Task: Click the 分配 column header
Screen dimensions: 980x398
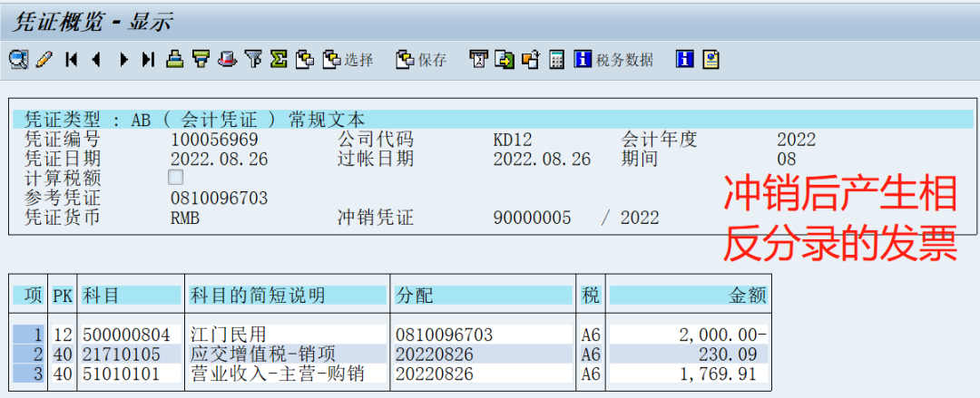Action: [x=483, y=296]
